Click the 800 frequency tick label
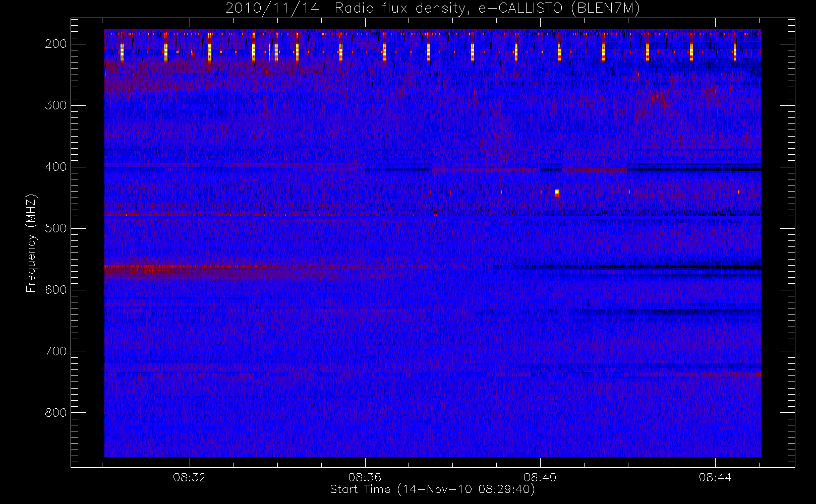The image size is (816, 504). point(55,413)
